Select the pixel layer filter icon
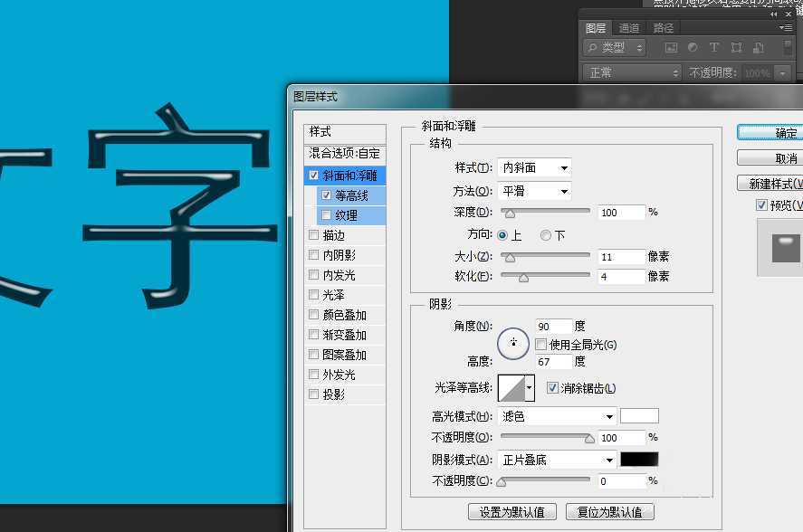The image size is (803, 532). [x=671, y=47]
